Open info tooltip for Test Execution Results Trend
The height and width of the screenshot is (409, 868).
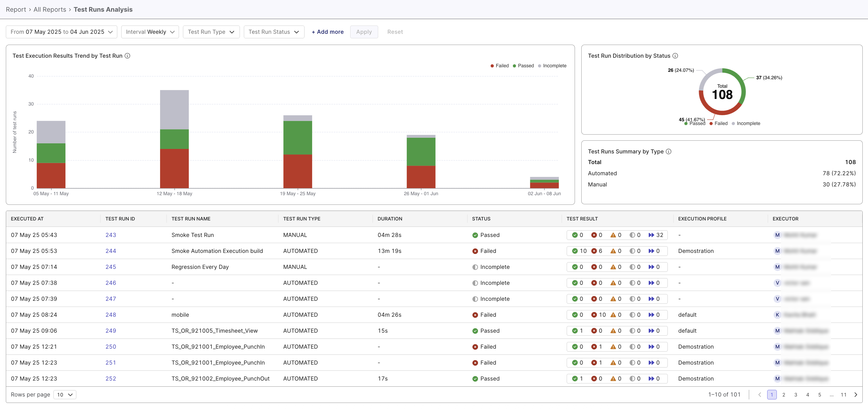pos(127,56)
